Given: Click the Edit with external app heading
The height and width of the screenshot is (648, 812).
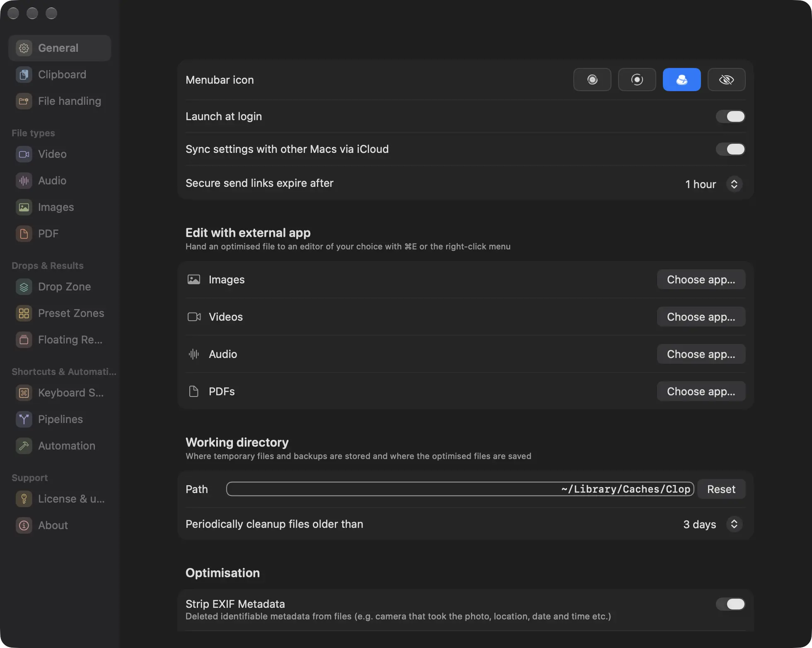Looking at the screenshot, I should 248,233.
